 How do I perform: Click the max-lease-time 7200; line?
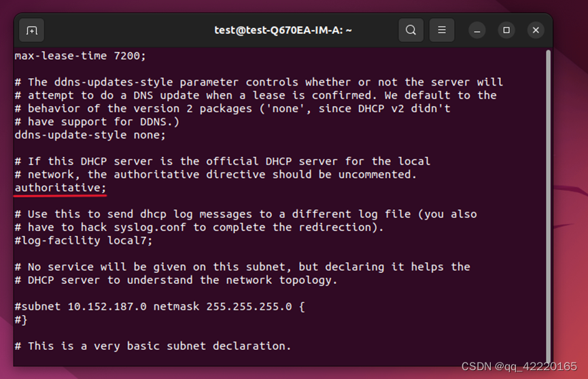point(80,56)
